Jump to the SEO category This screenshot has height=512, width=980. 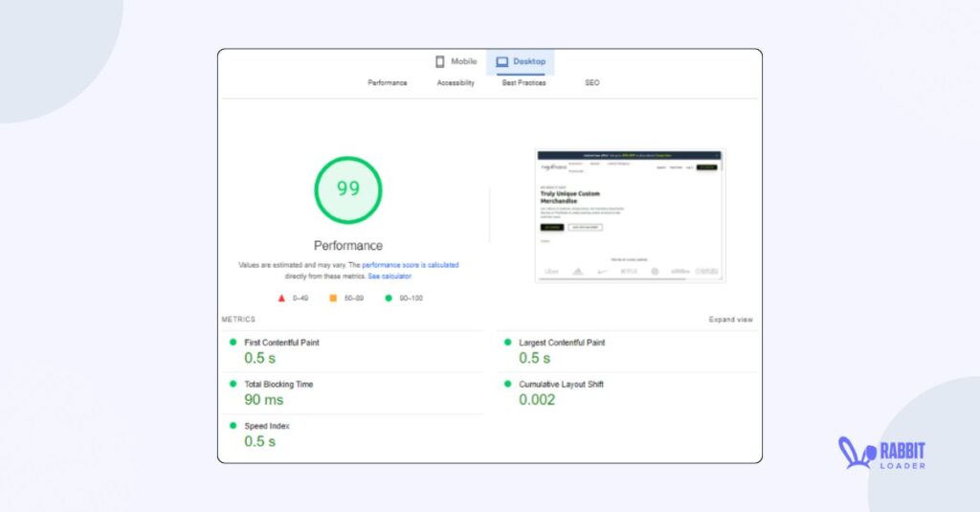pos(591,82)
